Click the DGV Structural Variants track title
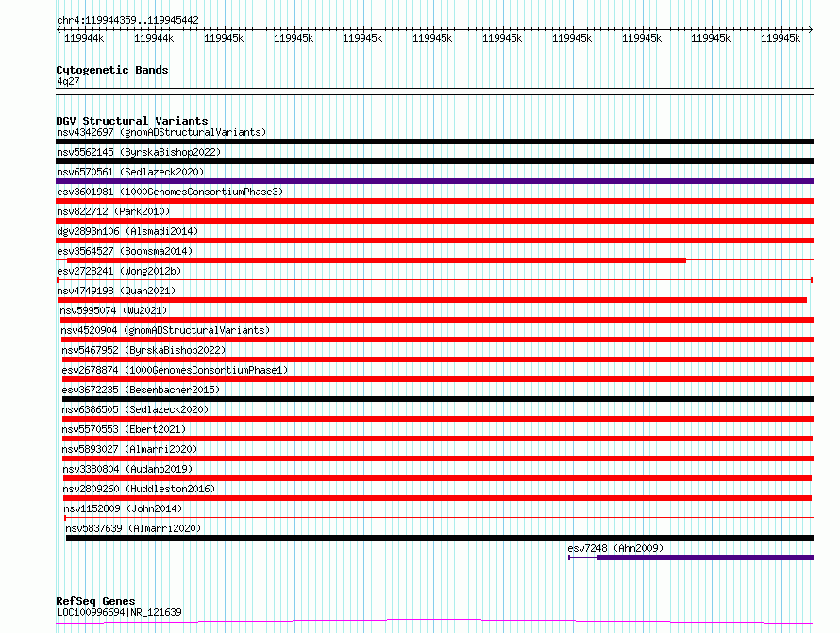Screen dimensions: 840x633 coord(132,121)
